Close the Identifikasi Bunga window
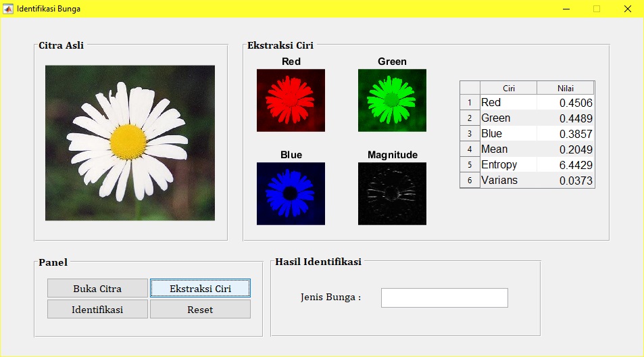644x357 pixels. click(627, 9)
